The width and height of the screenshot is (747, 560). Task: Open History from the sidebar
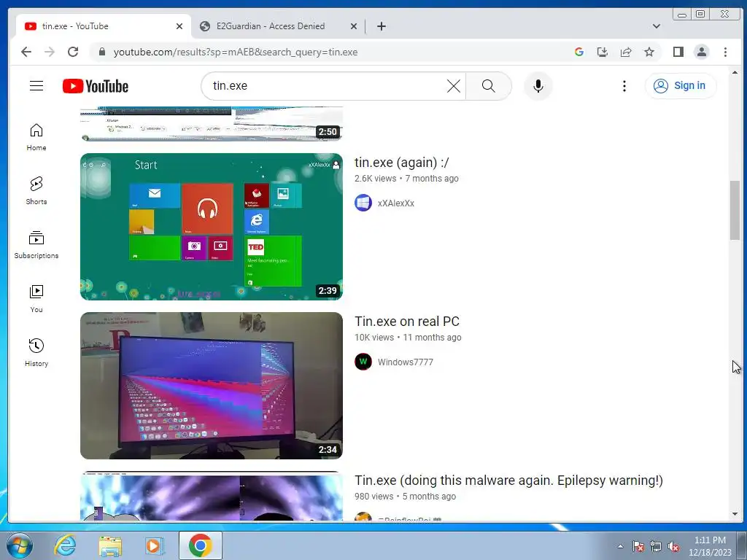click(x=36, y=352)
